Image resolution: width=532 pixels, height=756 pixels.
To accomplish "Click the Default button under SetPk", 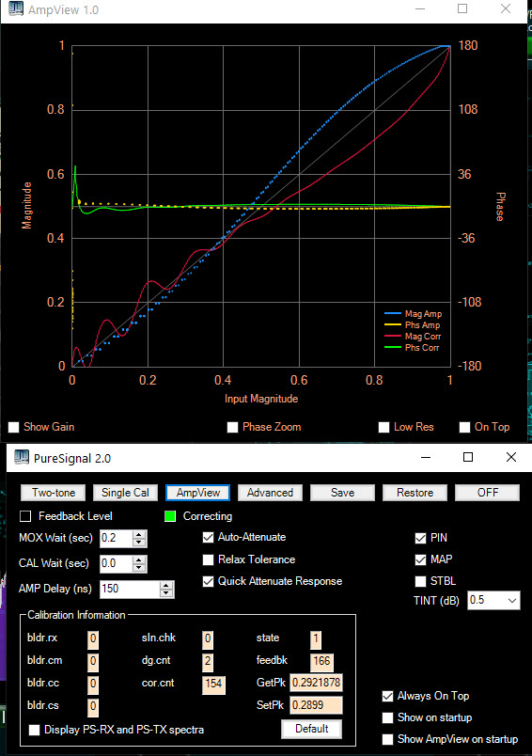I will click(311, 729).
